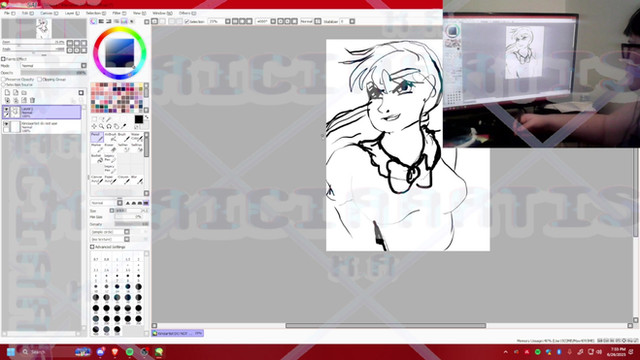Choose the Eyedropper color picker tool

point(124,127)
